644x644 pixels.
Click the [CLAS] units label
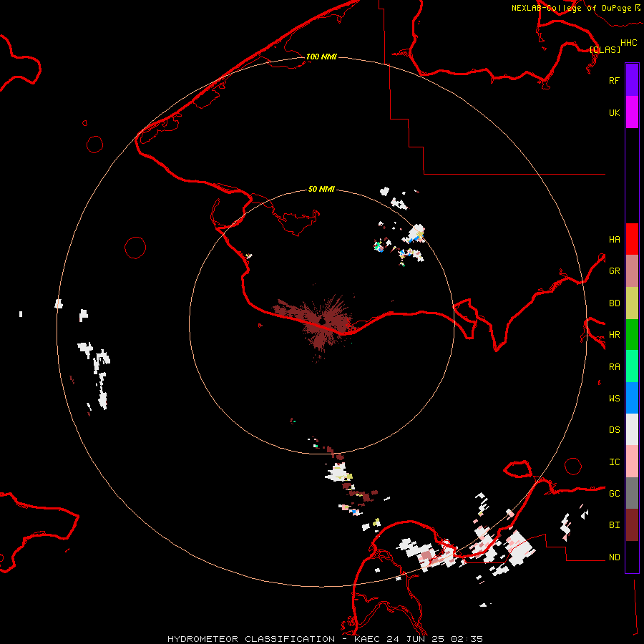605,49
